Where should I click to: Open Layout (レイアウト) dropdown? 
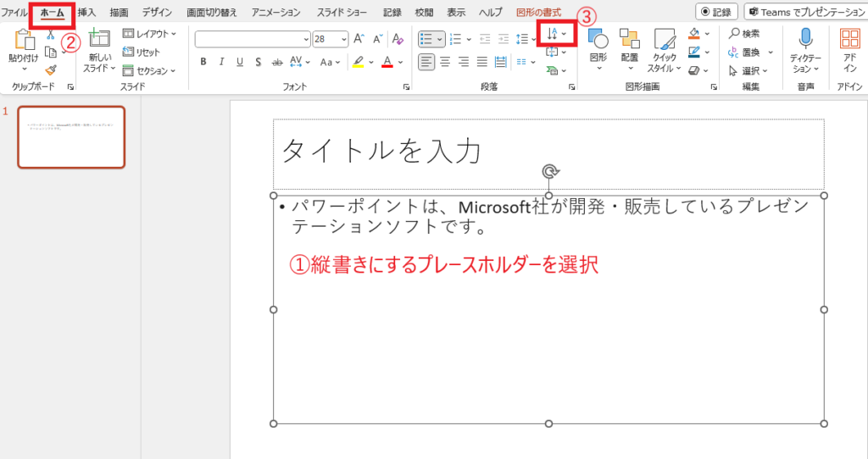pos(149,34)
